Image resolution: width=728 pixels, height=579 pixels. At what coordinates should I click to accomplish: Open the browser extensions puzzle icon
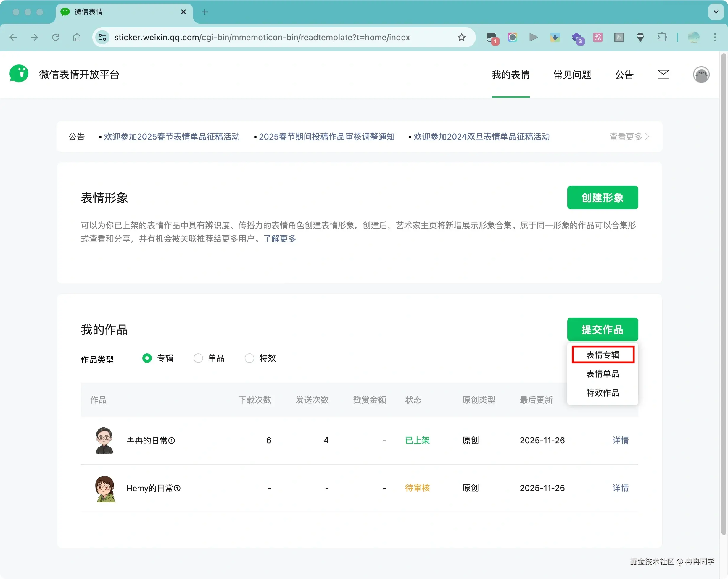pos(662,37)
